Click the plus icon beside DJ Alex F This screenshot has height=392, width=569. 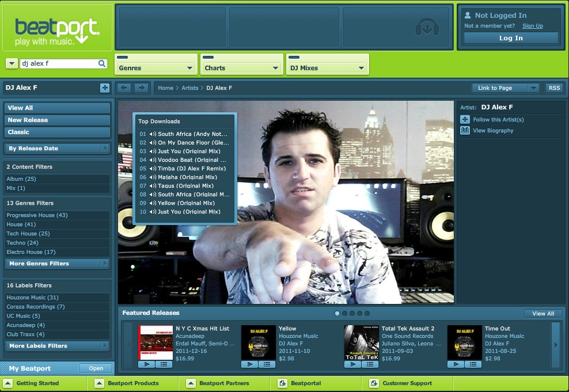coord(104,88)
